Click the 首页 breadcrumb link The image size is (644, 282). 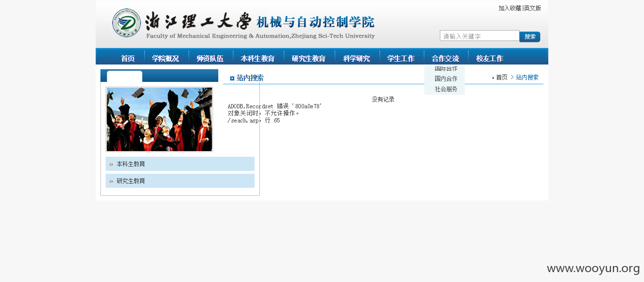click(x=502, y=77)
